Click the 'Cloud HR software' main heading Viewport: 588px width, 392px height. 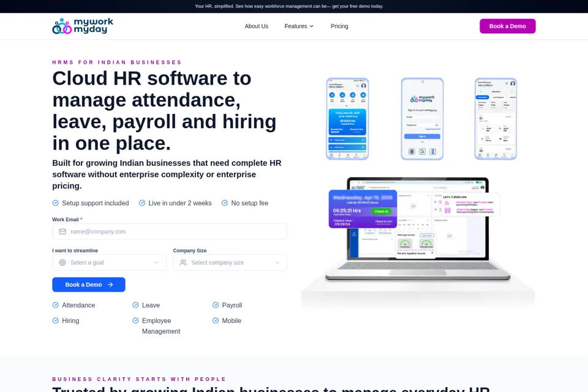tap(164, 111)
